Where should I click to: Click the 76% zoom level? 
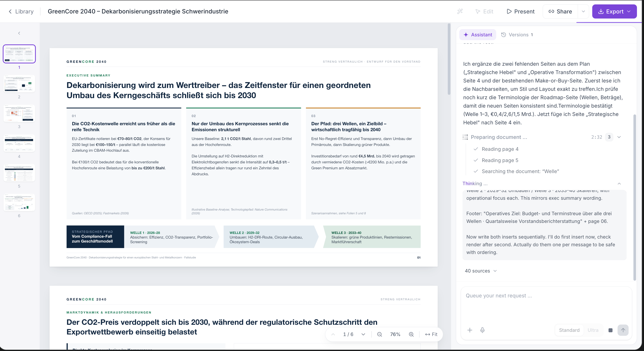tap(395, 334)
